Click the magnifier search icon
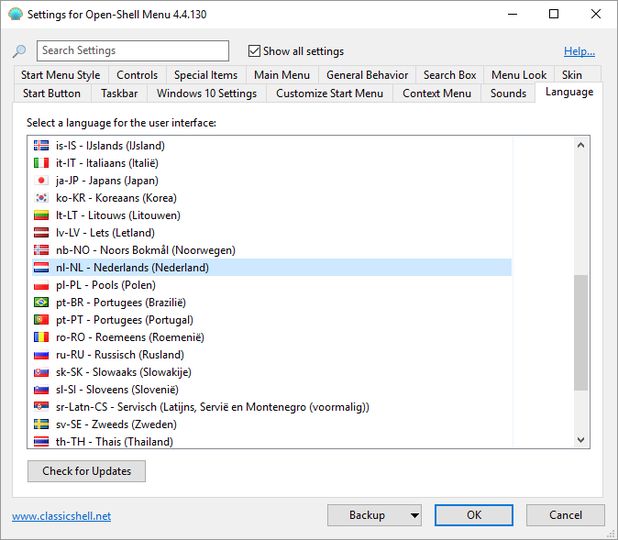The image size is (618, 540). coord(19,51)
